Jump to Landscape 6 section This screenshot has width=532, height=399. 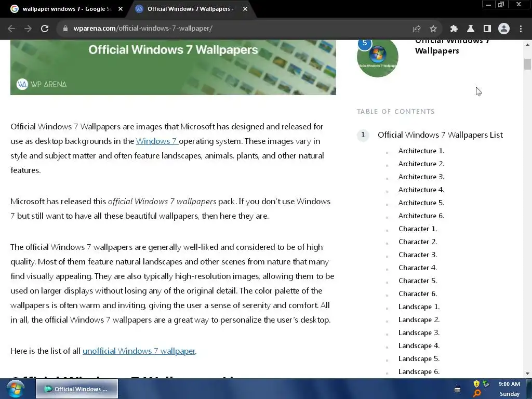pyautogui.click(x=419, y=372)
